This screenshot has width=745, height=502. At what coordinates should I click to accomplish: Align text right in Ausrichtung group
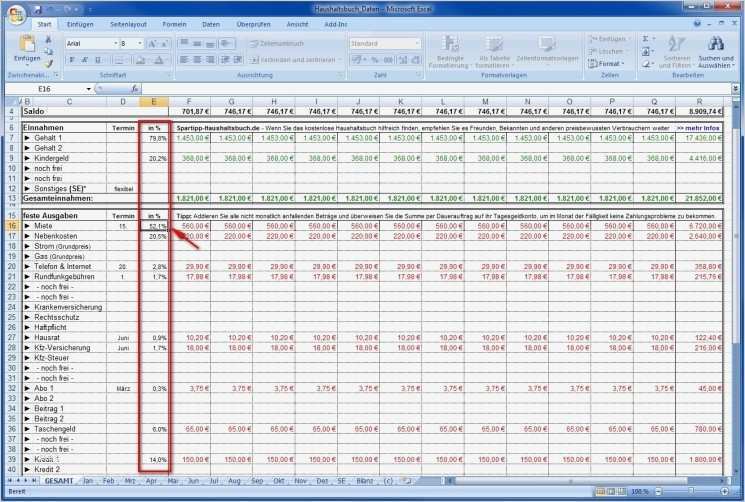[210, 60]
